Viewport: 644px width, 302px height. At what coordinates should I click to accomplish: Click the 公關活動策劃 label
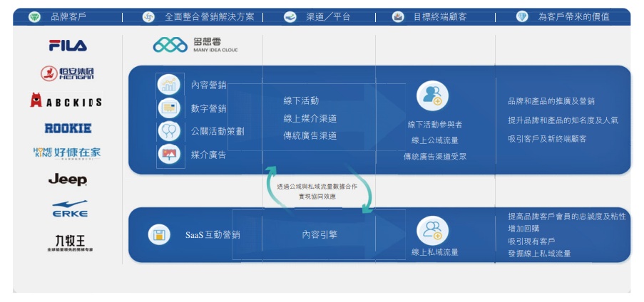point(218,132)
